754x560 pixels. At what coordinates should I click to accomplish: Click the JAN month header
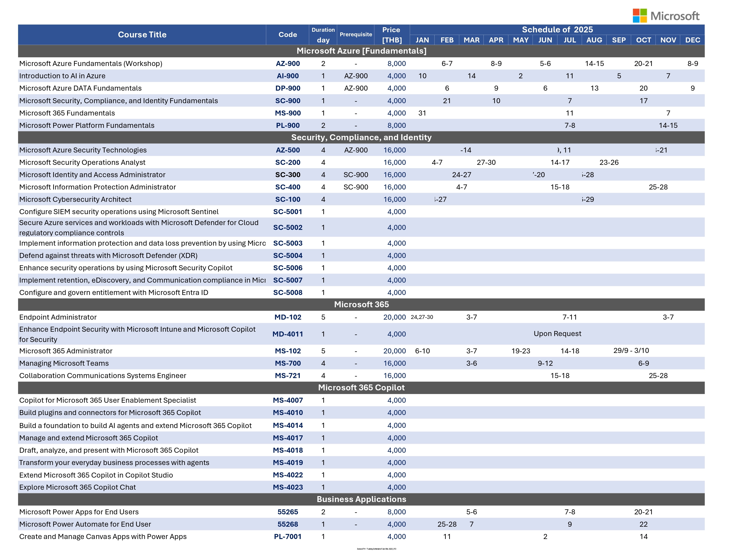(x=422, y=40)
